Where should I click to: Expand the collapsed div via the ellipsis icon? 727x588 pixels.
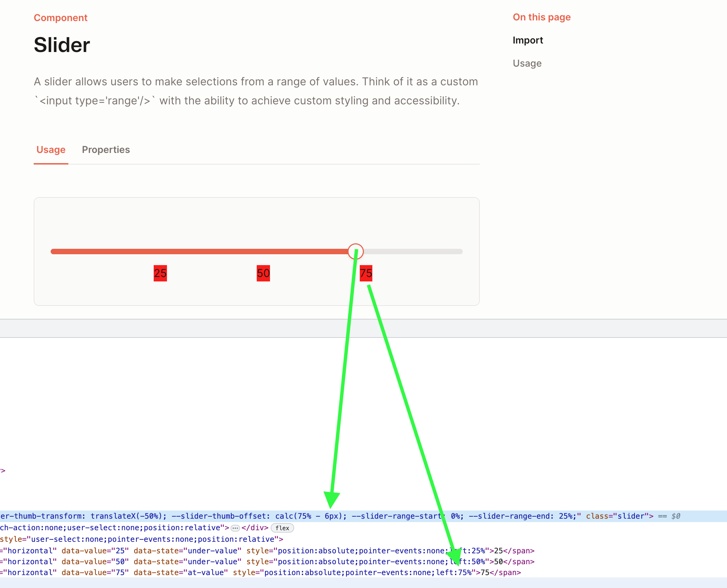coord(235,528)
